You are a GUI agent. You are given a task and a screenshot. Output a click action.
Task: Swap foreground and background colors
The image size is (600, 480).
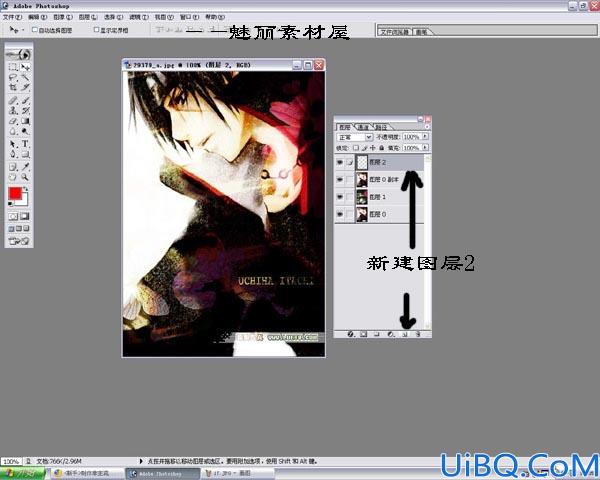[26, 189]
